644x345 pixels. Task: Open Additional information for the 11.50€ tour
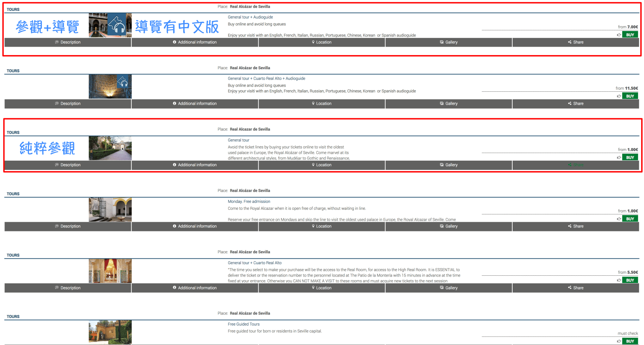click(195, 104)
